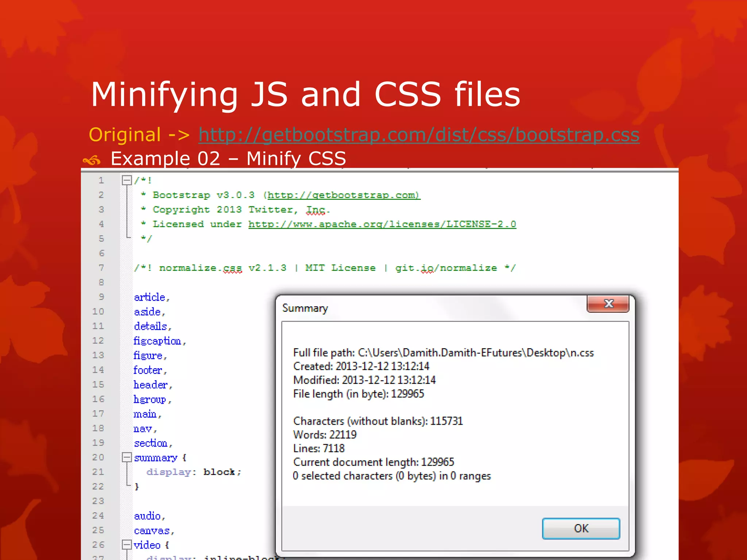Open the bootstrap.css link in the subtitle
The image size is (747, 560).
point(419,135)
